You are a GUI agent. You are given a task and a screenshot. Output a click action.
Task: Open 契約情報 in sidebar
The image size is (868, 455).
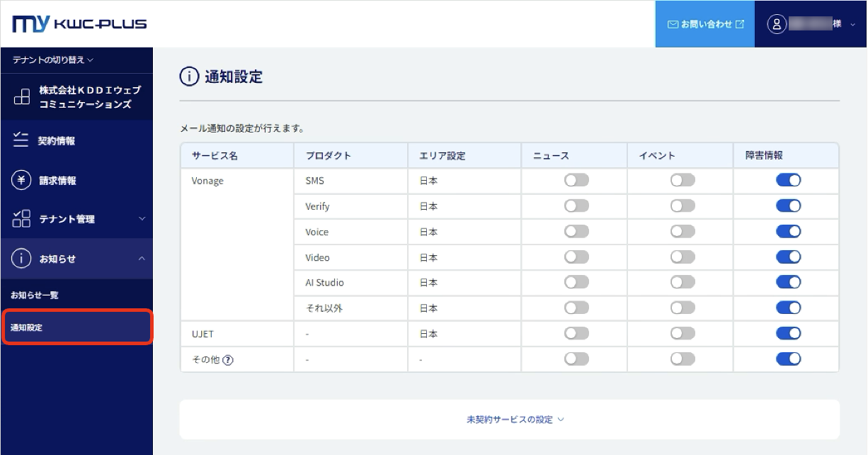pyautogui.click(x=76, y=140)
